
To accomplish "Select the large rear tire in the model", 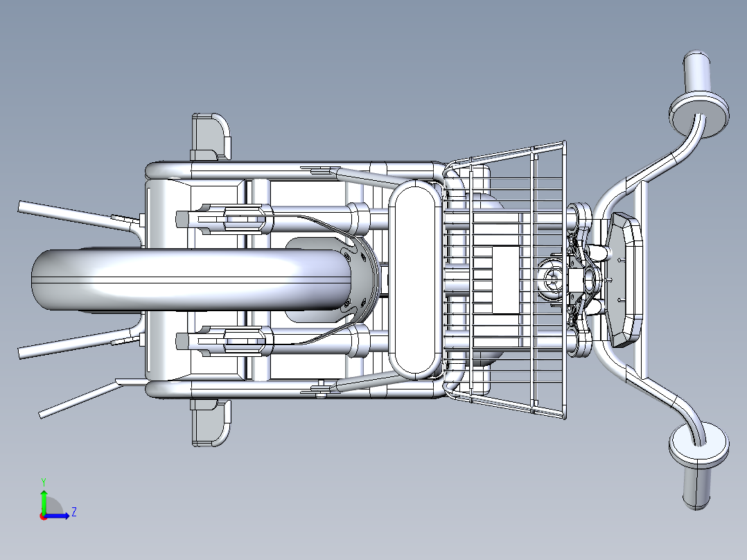I will pos(191,280).
